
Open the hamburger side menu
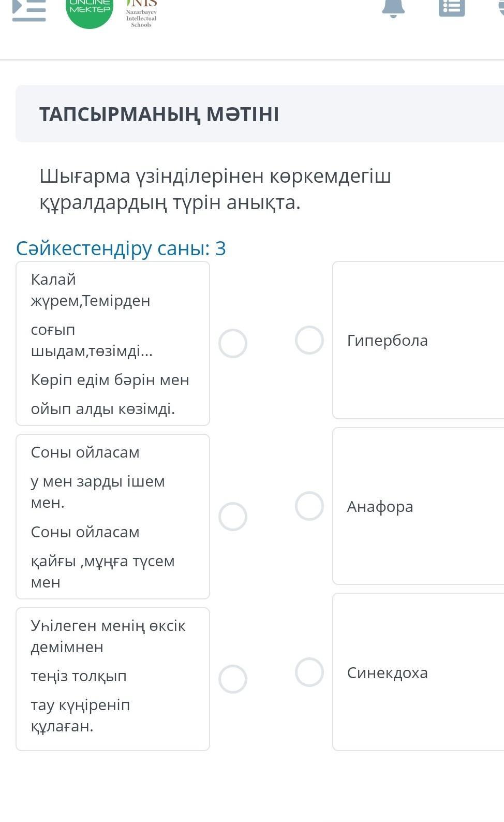[x=29, y=9]
